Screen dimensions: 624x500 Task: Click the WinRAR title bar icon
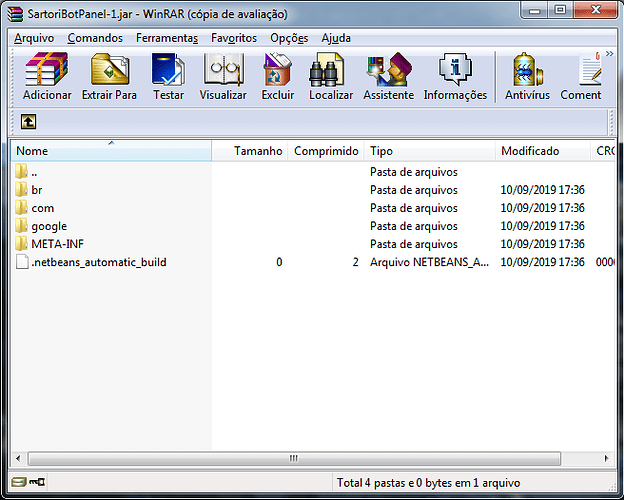tap(15, 14)
